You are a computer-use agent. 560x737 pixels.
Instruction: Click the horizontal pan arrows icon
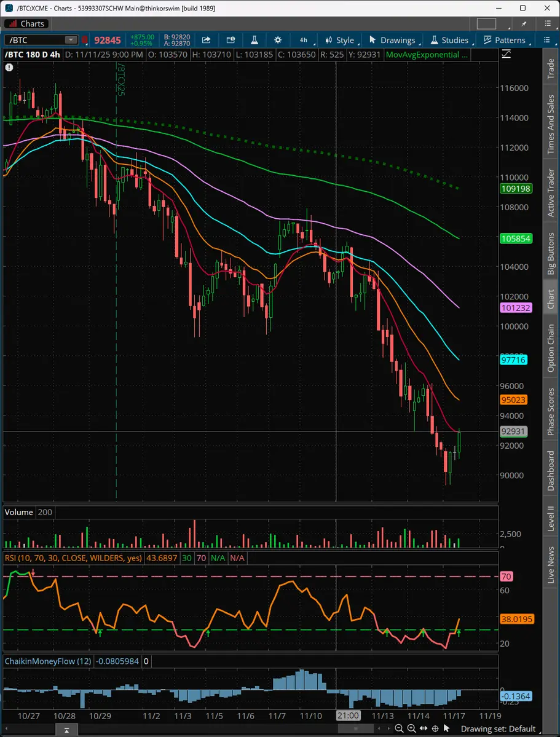424,728
